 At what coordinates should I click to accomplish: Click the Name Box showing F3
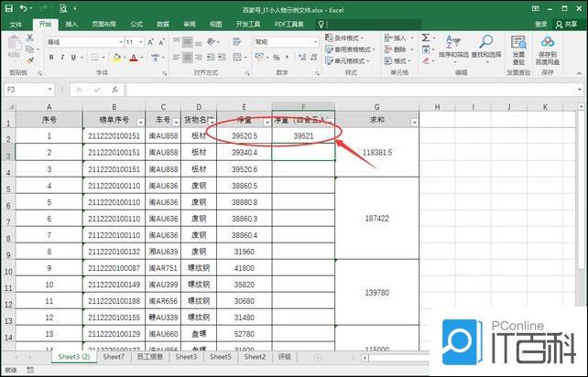click(29, 90)
